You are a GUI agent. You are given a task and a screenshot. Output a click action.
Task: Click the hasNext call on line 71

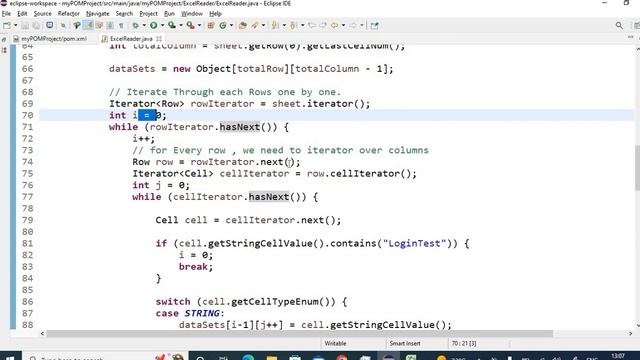tap(240, 127)
